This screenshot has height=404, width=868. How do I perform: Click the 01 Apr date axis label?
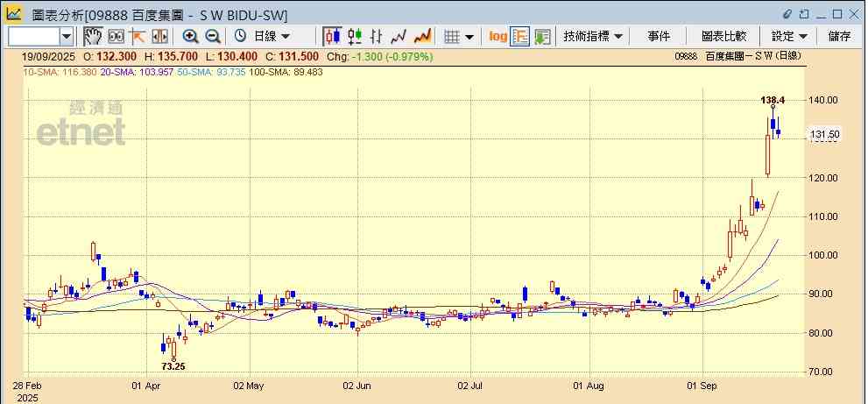click(147, 386)
